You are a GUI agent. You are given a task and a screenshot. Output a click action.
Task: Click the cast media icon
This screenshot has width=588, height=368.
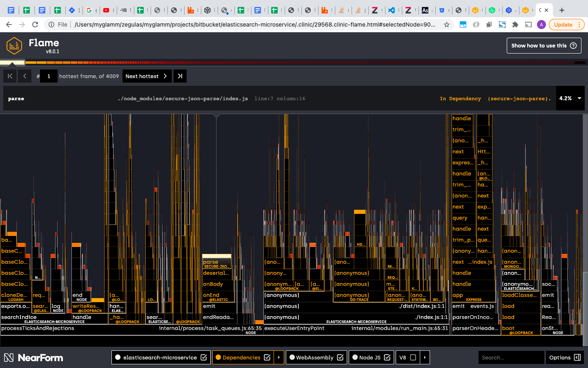(528, 25)
